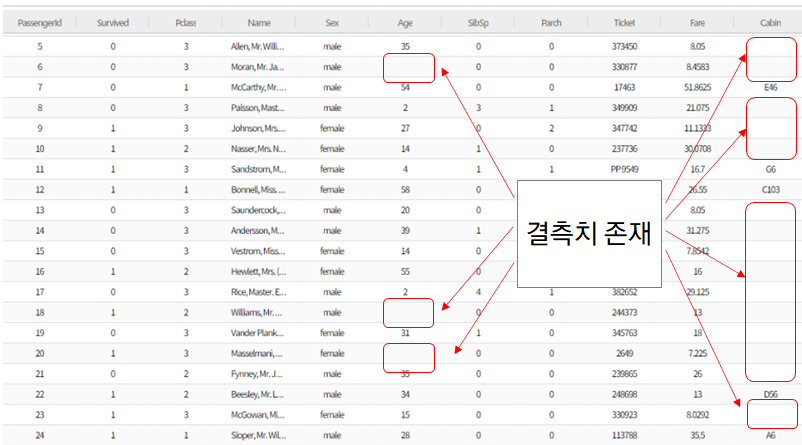Select the 'Beesley, Mr. L...' name cell
Image resolution: width=802 pixels, height=445 pixels.
coord(257,394)
